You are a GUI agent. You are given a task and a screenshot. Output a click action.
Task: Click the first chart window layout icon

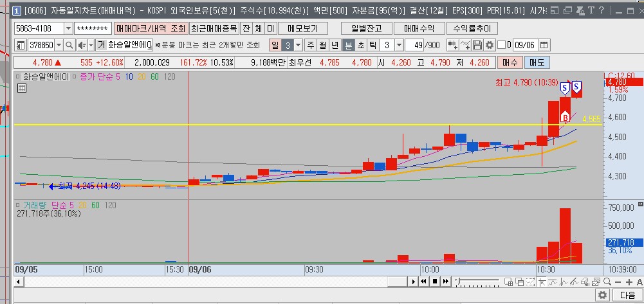508,282
